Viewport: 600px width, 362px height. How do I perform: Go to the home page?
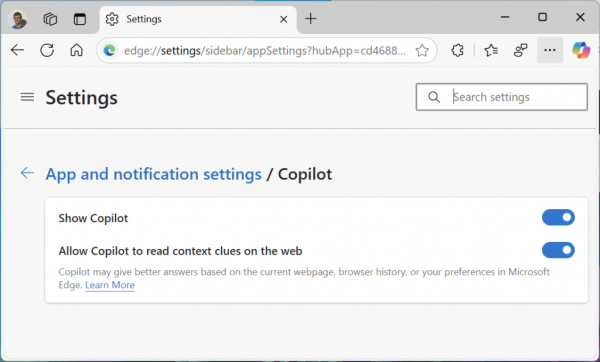pos(77,50)
